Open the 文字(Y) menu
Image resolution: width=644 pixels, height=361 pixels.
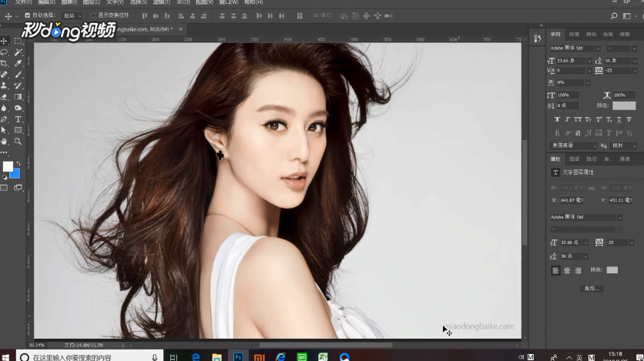[x=115, y=2]
